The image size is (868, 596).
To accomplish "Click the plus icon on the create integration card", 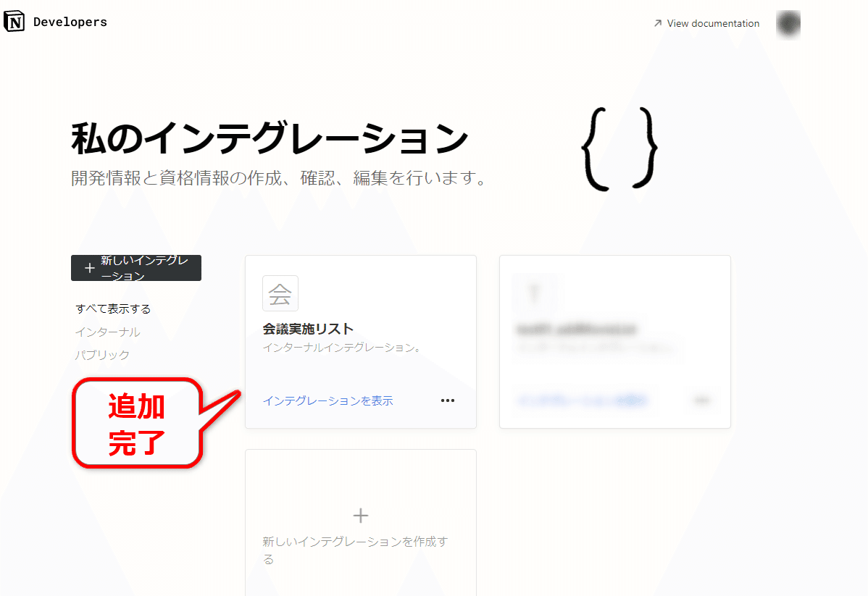I will (x=360, y=515).
